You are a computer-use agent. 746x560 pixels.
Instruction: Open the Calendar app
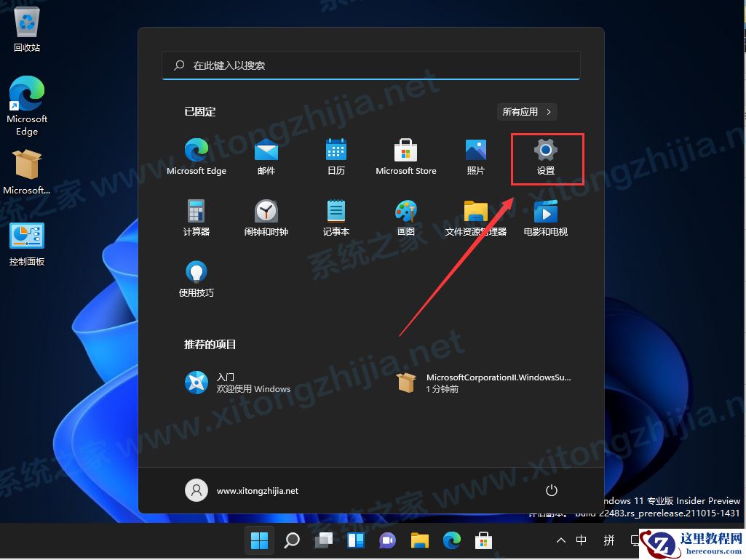coord(336,154)
